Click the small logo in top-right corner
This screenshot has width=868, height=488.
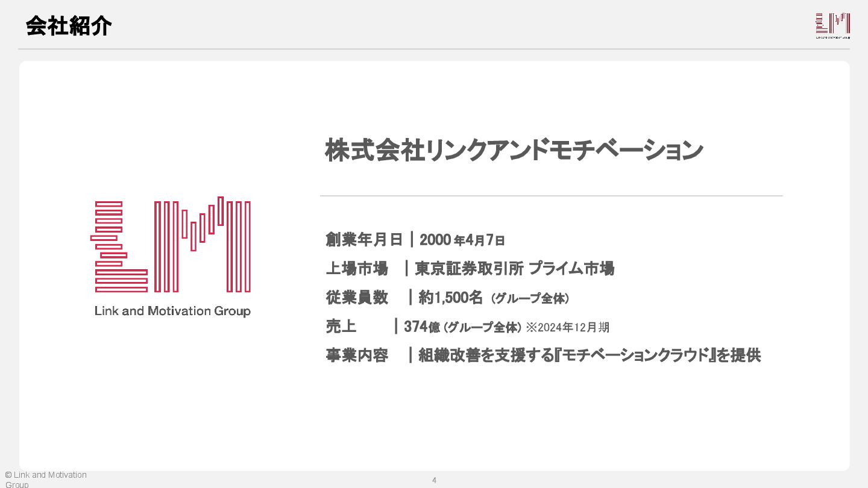point(832,26)
